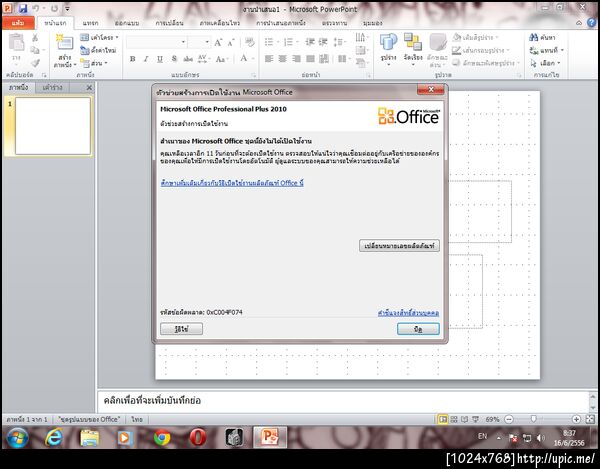This screenshot has width=600, height=469.
Task: Undo last action in quick access toolbar
Action: tap(35, 8)
